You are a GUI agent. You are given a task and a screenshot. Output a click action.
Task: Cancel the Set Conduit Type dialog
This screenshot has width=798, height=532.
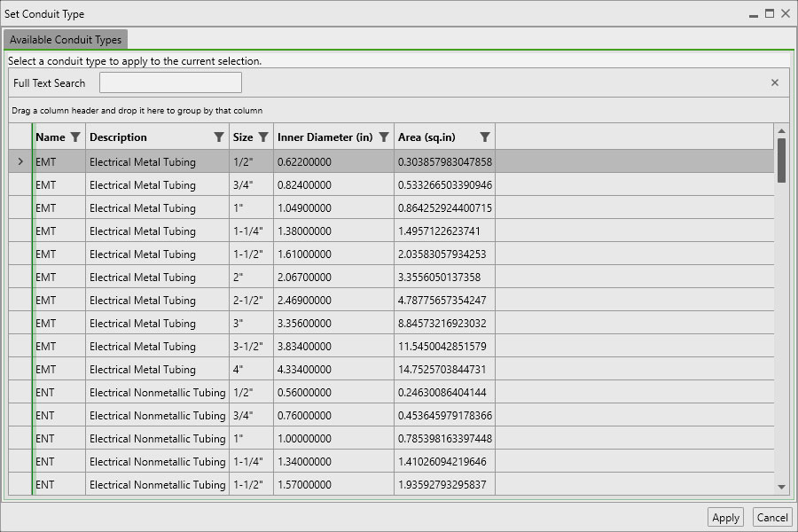tap(771, 517)
